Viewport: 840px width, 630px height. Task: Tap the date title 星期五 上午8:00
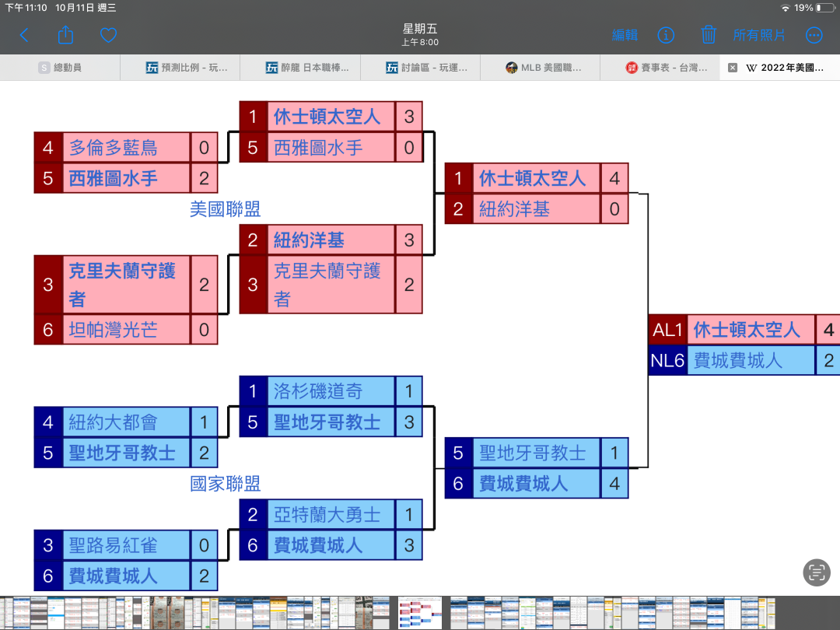(420, 35)
